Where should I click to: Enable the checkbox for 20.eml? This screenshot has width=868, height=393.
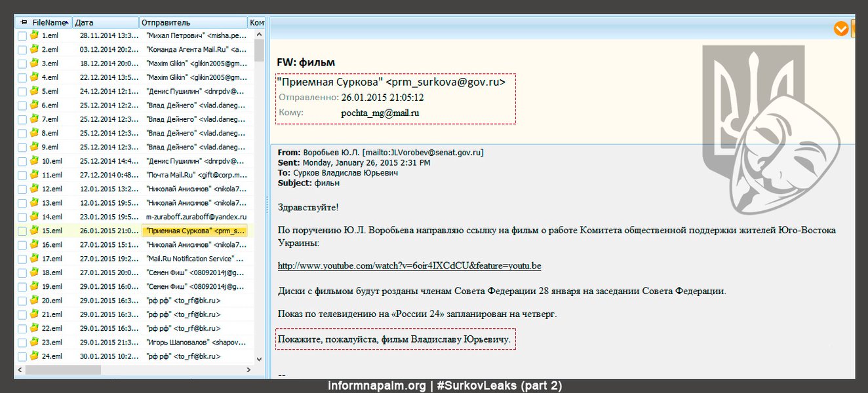22,301
